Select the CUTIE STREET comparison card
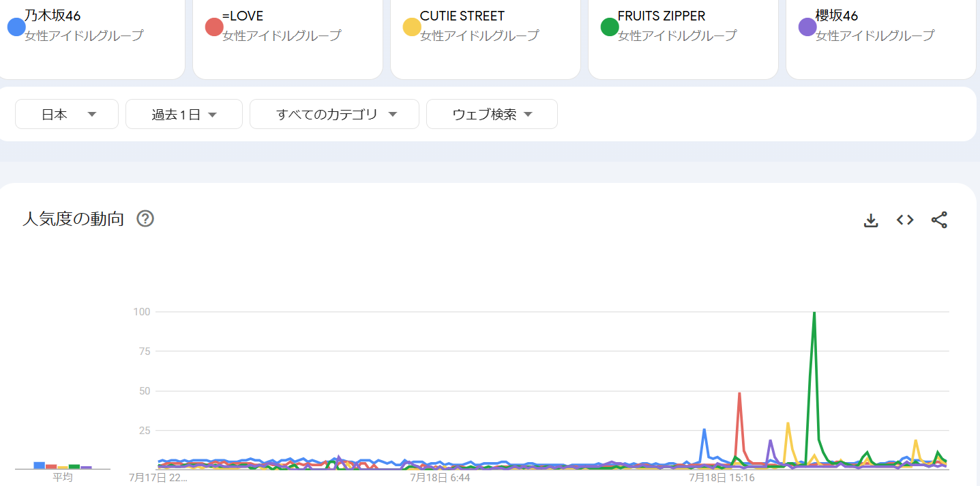The image size is (980, 486). (486, 38)
